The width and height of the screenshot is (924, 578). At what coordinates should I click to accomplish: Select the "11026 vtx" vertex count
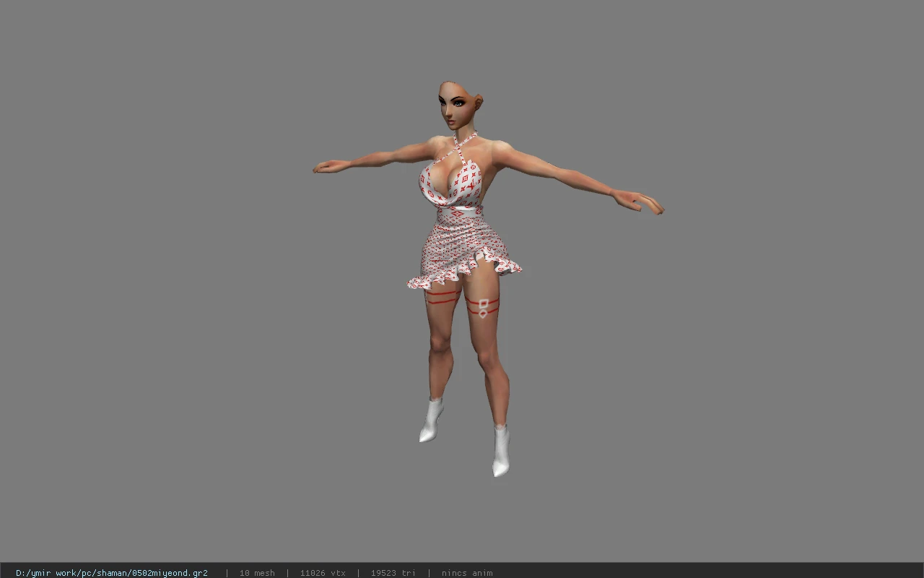tap(323, 573)
